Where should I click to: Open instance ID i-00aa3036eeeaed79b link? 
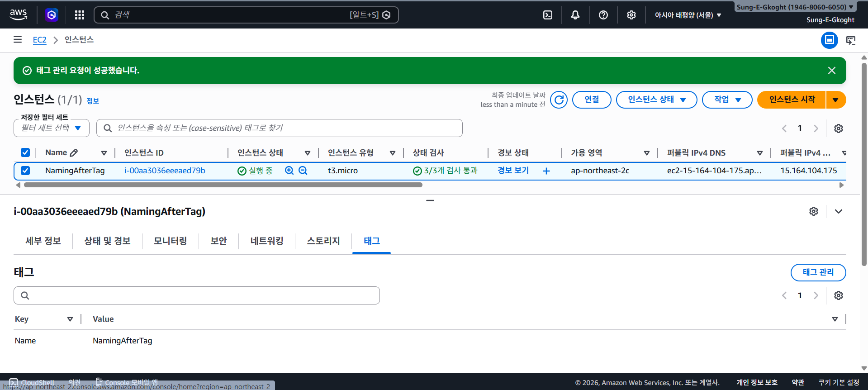point(165,171)
